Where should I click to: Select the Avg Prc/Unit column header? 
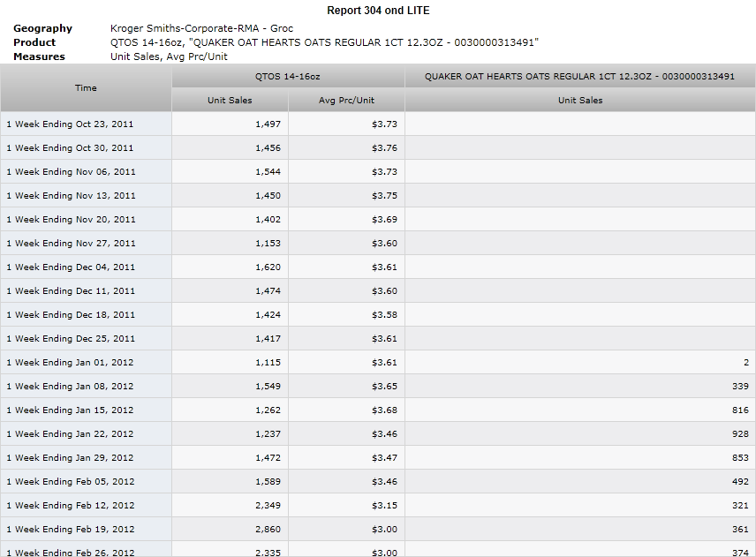coord(346,101)
